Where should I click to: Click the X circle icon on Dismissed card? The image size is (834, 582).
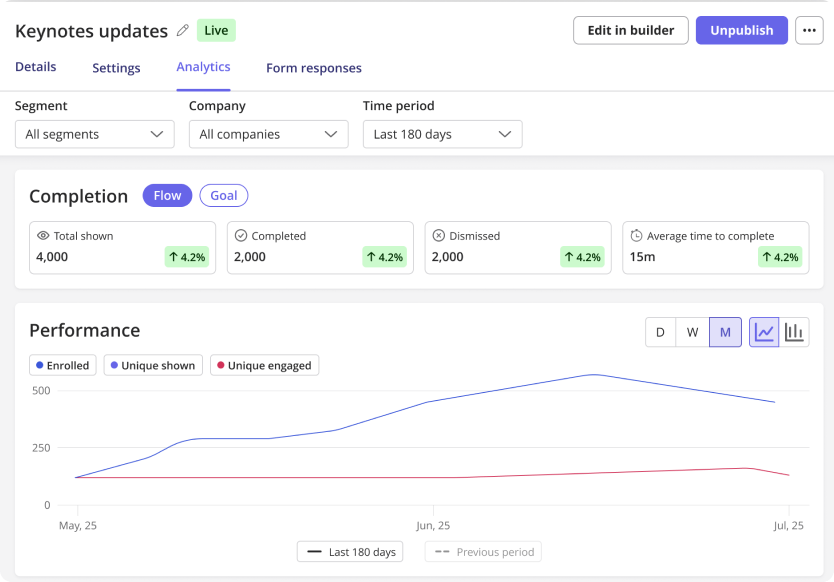click(439, 236)
